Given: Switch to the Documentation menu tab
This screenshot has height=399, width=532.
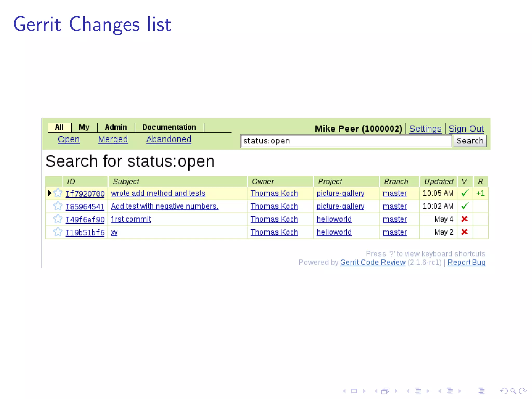Looking at the screenshot, I should tap(169, 127).
